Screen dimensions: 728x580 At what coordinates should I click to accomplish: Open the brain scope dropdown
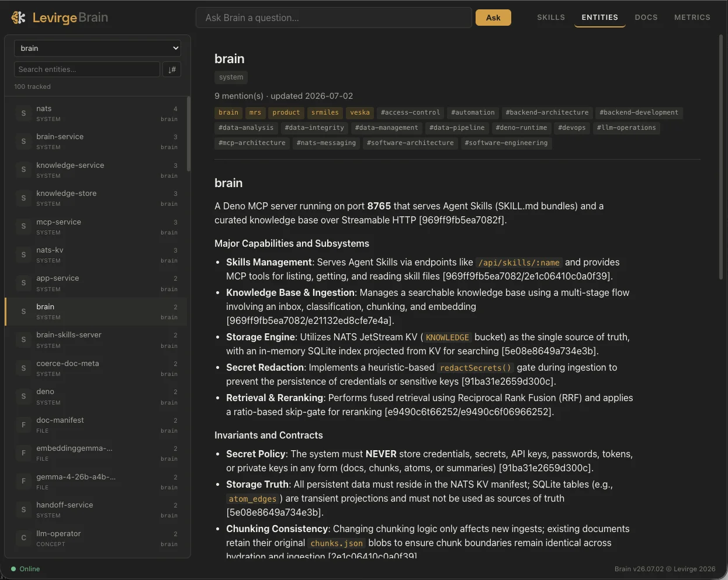coord(98,48)
